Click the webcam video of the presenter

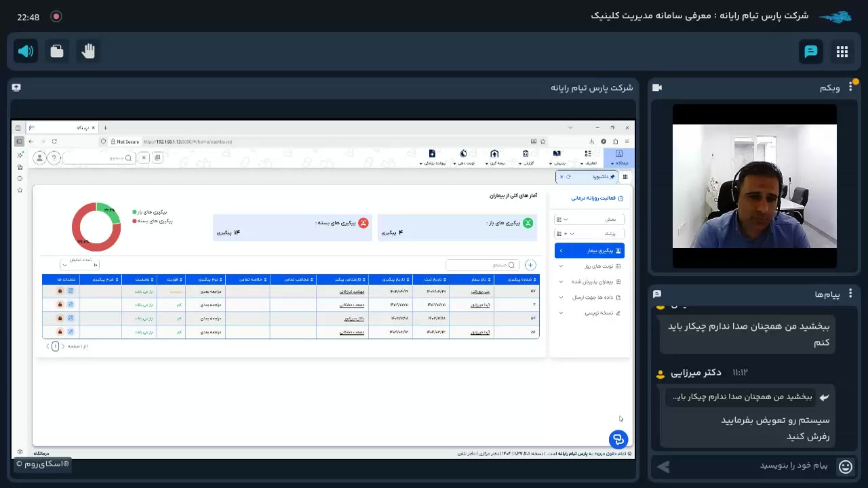pos(755,186)
